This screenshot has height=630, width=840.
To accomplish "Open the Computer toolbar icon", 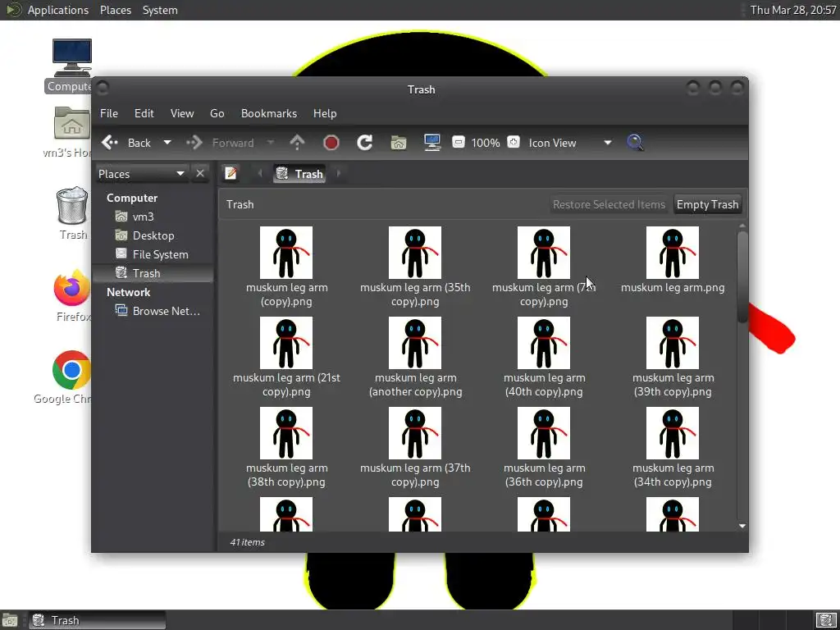I will pyautogui.click(x=431, y=143).
